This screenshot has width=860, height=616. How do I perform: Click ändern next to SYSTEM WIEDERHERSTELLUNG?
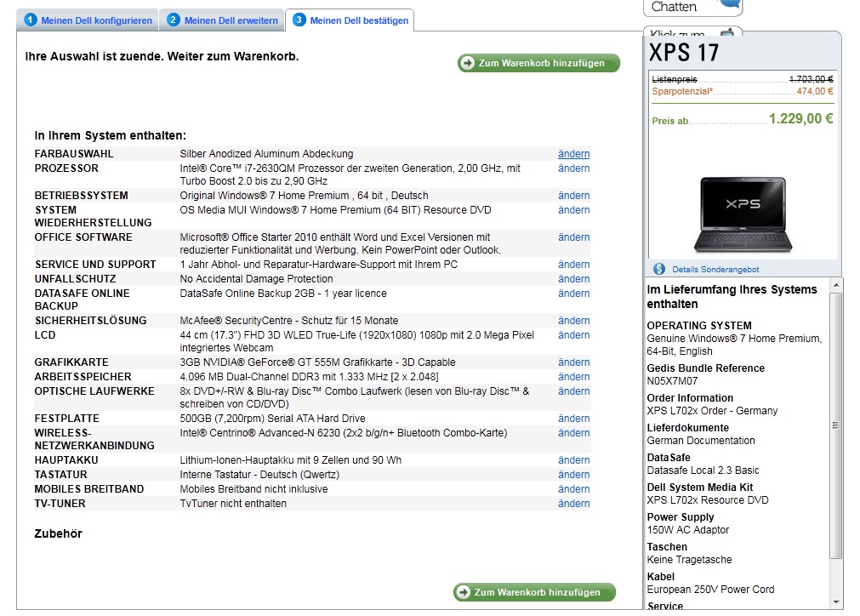click(x=573, y=210)
